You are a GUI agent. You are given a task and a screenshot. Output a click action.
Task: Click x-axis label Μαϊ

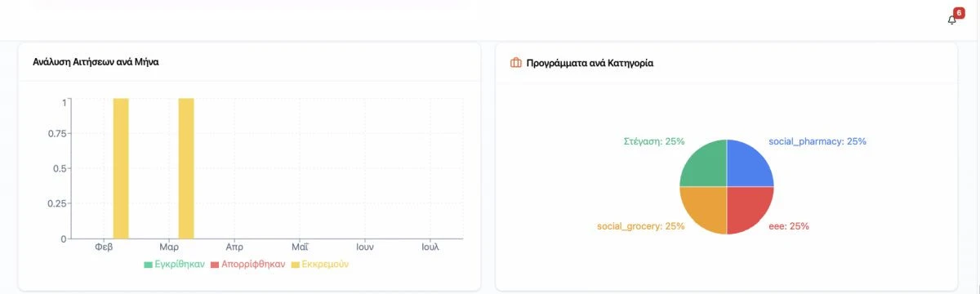point(300,247)
